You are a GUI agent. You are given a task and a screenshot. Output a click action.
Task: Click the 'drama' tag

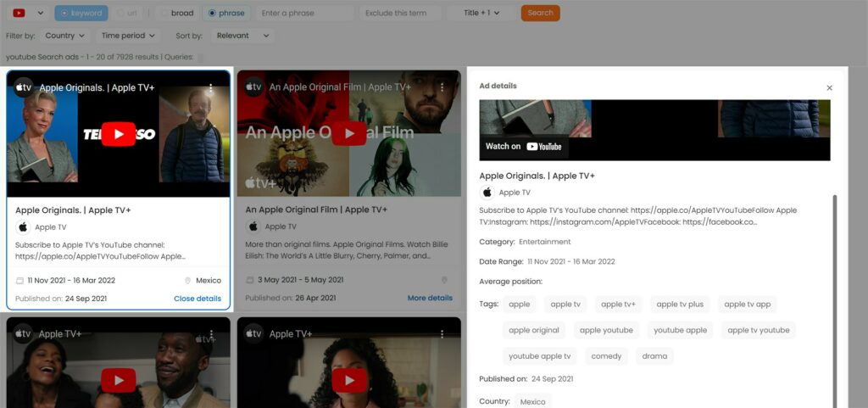(x=654, y=356)
